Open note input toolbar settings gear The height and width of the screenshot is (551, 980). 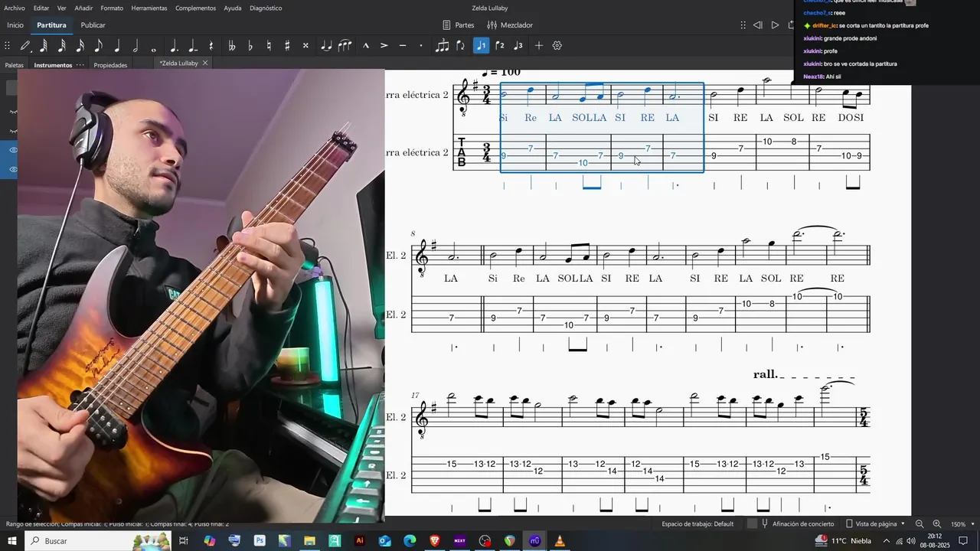557,46
